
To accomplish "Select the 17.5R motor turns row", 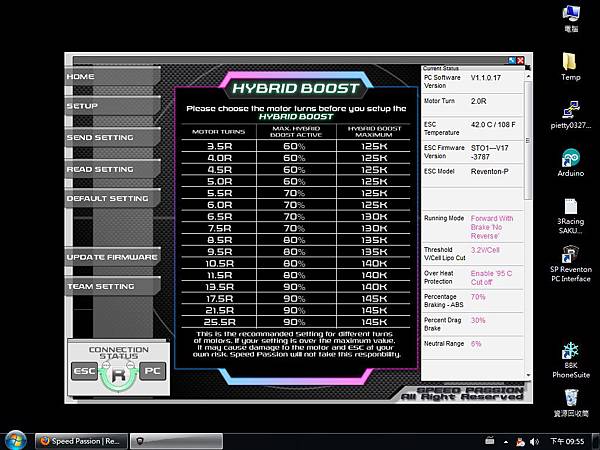I will [x=296, y=298].
